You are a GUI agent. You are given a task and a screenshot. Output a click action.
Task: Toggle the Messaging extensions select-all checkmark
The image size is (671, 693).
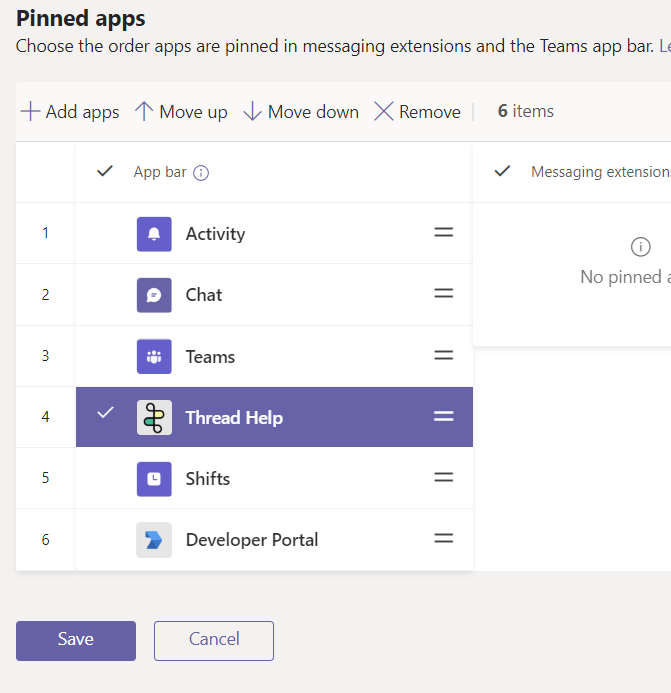[x=503, y=172]
